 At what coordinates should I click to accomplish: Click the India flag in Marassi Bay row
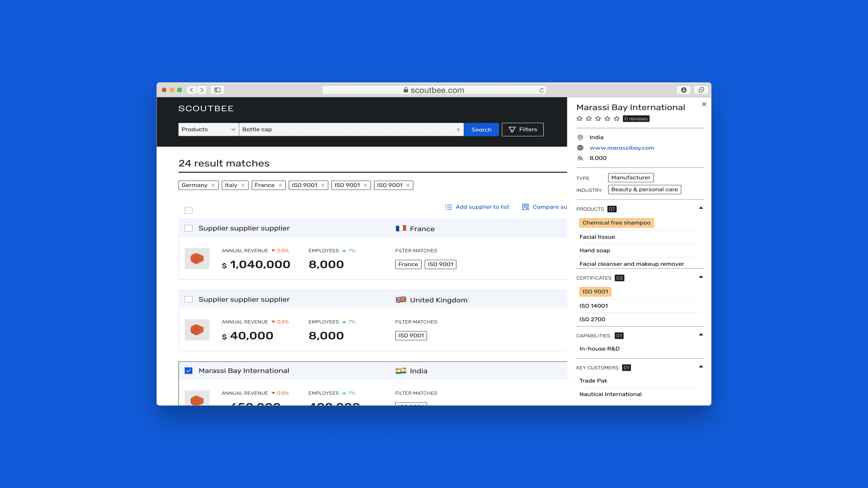coord(401,371)
